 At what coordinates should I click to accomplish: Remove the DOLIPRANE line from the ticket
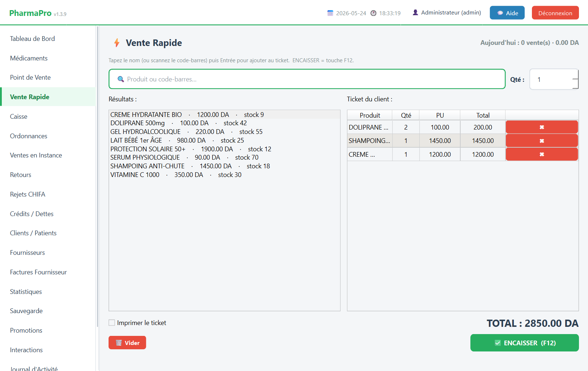(542, 127)
